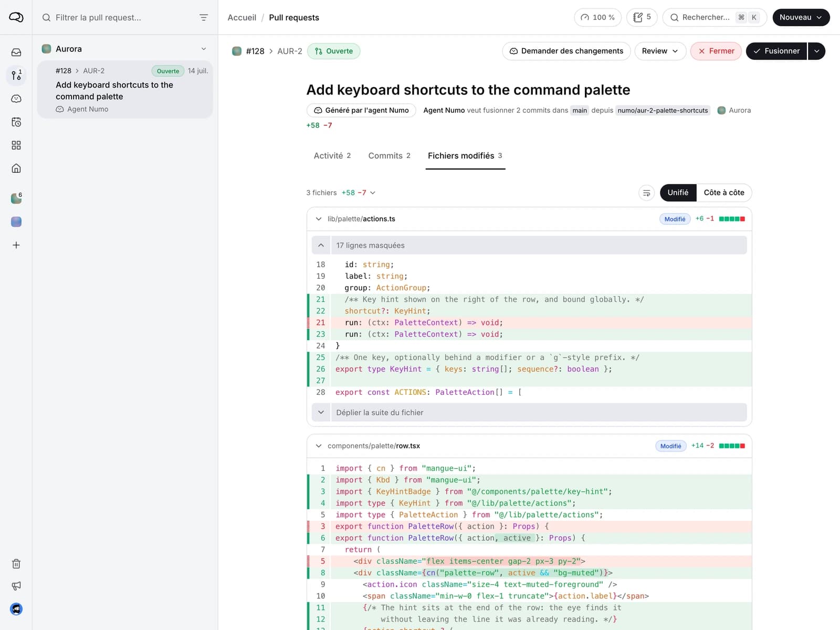
Task: Switch to the Fichiers modifiés tab
Action: (x=465, y=156)
